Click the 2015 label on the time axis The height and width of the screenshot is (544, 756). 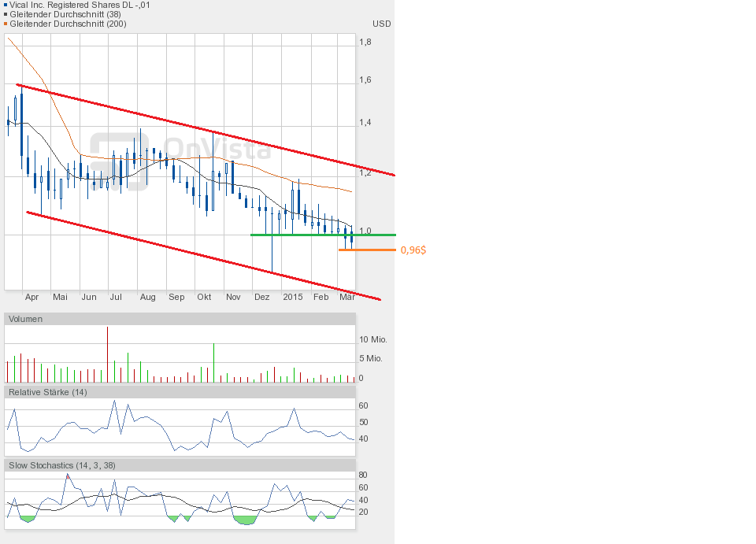tap(293, 297)
